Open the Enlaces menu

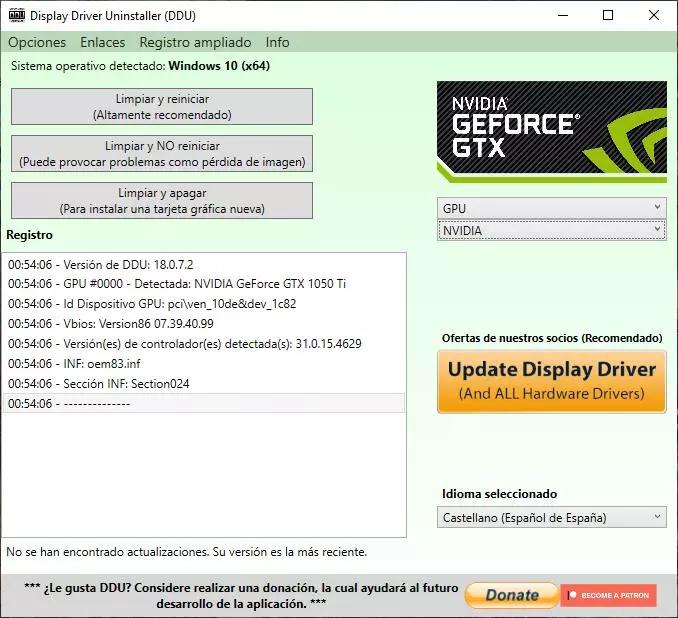tap(103, 42)
